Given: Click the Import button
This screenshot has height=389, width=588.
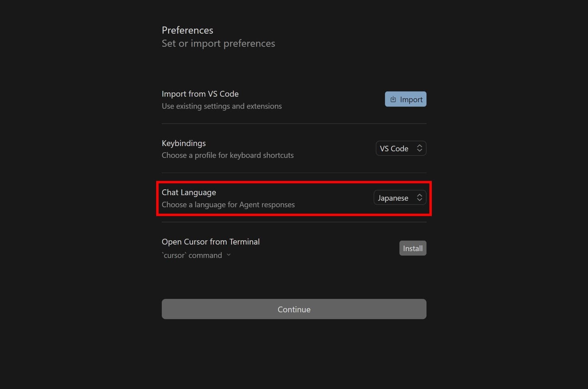Looking at the screenshot, I should pos(405,99).
